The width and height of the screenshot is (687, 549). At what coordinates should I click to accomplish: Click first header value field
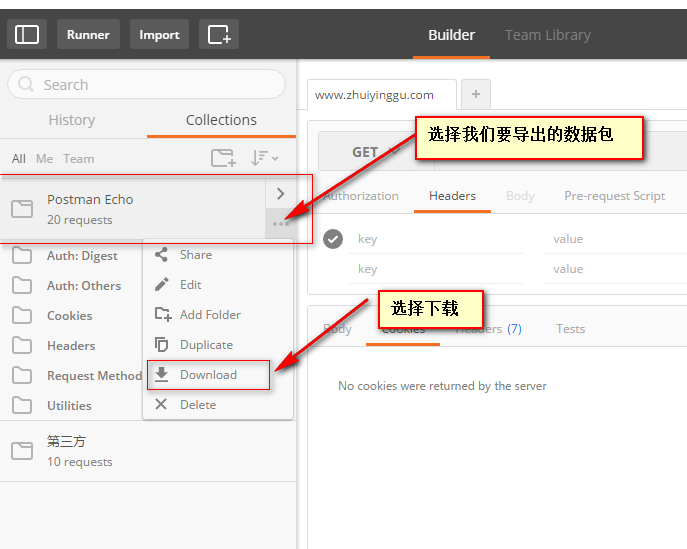coord(615,239)
